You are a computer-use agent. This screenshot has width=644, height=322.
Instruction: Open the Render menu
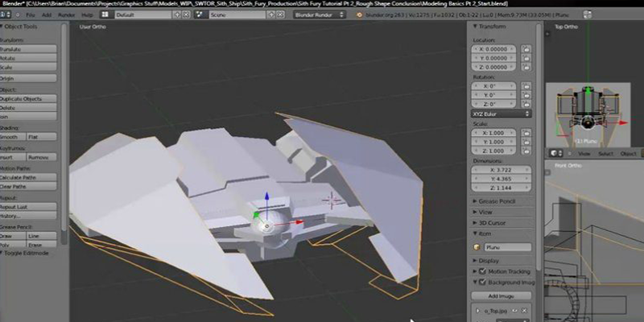66,14
